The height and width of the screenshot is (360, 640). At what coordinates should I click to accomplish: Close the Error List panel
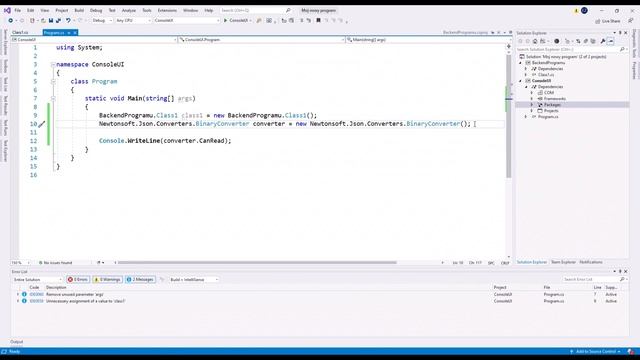tap(626, 271)
